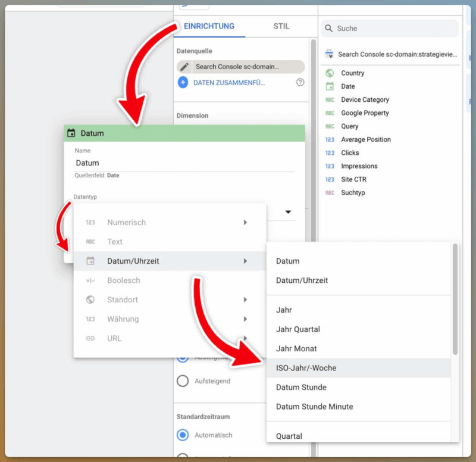Click the pencil edit icon beside Search Console data source
The image size is (476, 462).
point(184,67)
